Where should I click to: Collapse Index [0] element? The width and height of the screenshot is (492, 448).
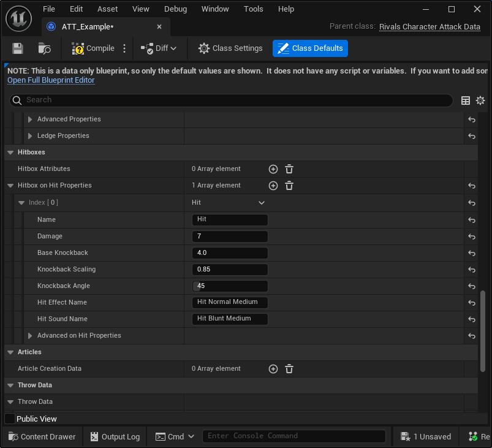click(21, 203)
